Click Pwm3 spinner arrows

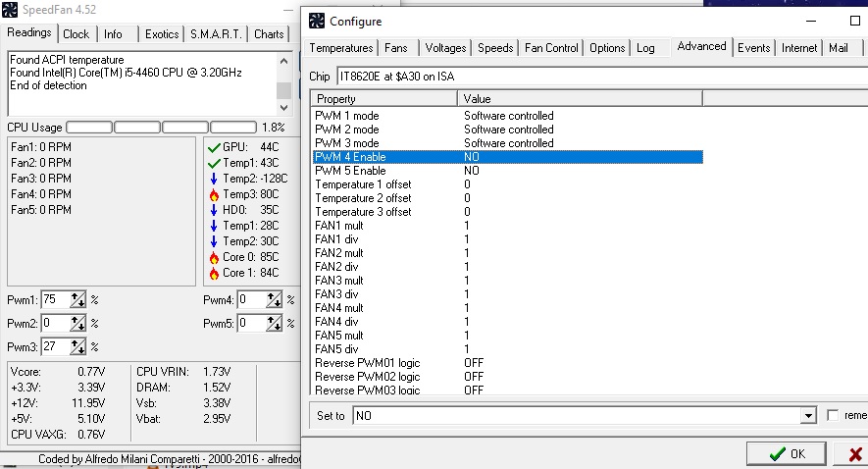tap(78, 346)
